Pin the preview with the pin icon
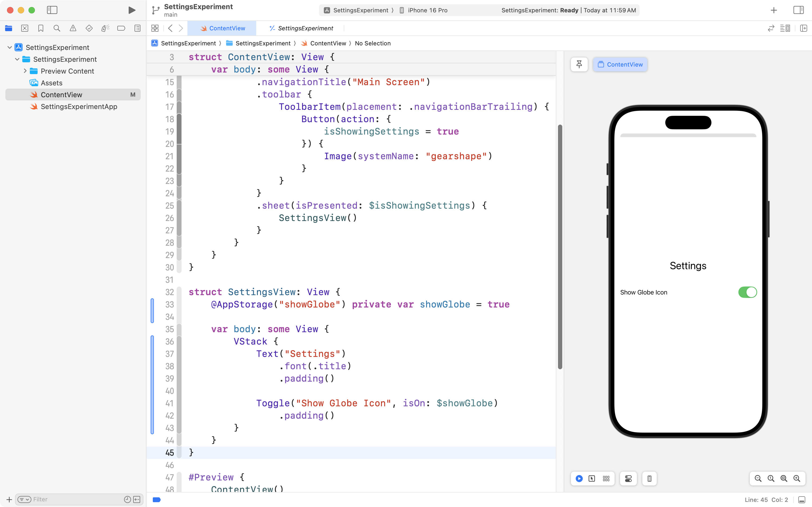 click(x=579, y=64)
